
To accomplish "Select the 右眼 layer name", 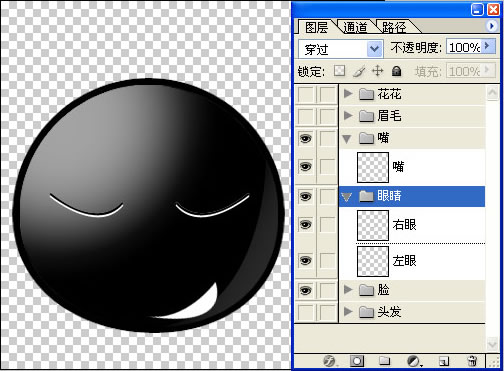I will pos(404,225).
